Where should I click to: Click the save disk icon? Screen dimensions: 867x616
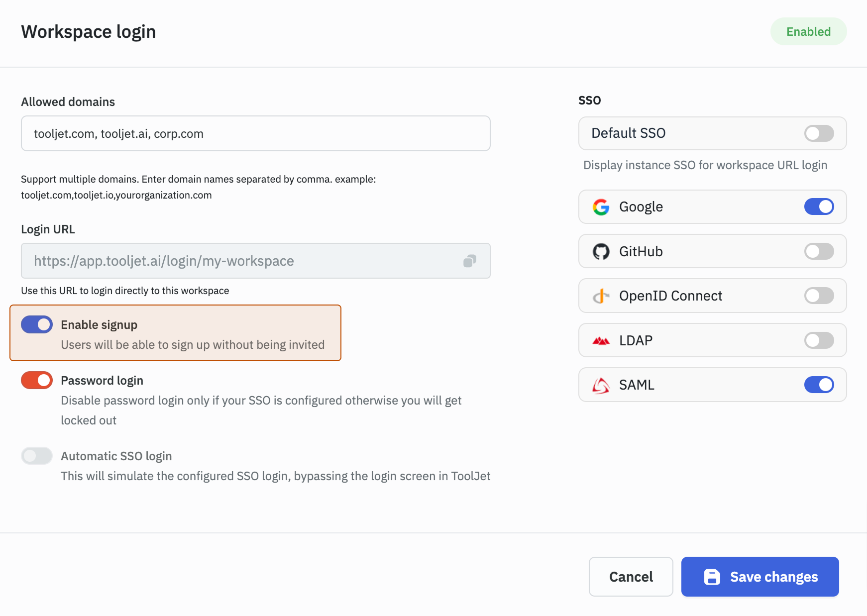click(713, 577)
